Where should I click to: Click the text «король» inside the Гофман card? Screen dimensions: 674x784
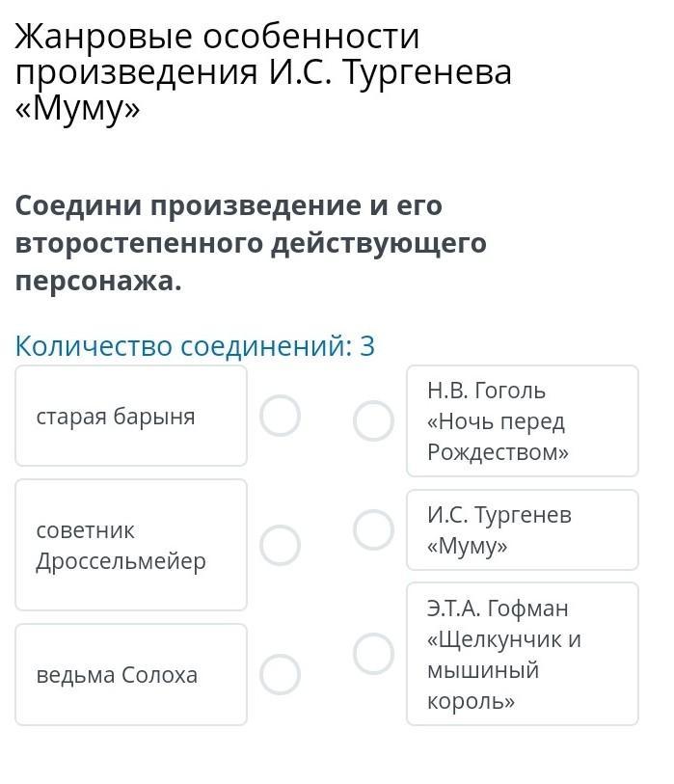[x=471, y=701]
